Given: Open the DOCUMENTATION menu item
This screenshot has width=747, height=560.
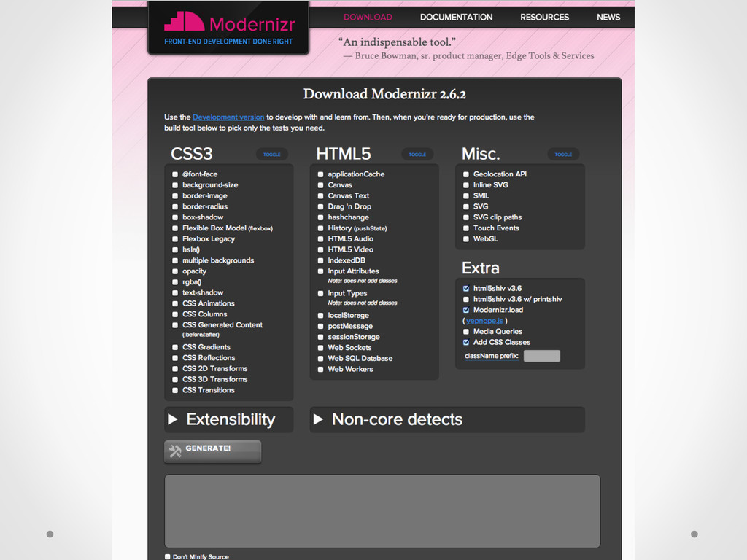Looking at the screenshot, I should click(x=456, y=17).
